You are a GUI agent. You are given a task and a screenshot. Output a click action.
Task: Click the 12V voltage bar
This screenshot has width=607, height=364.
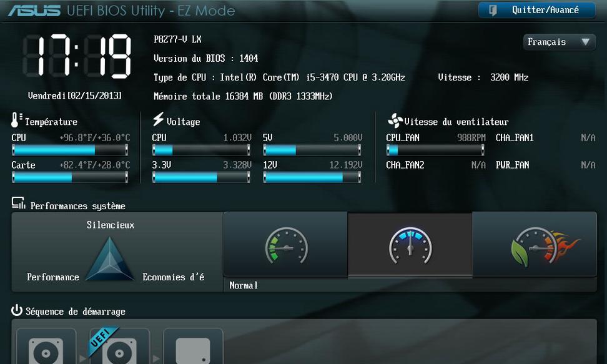(x=312, y=177)
